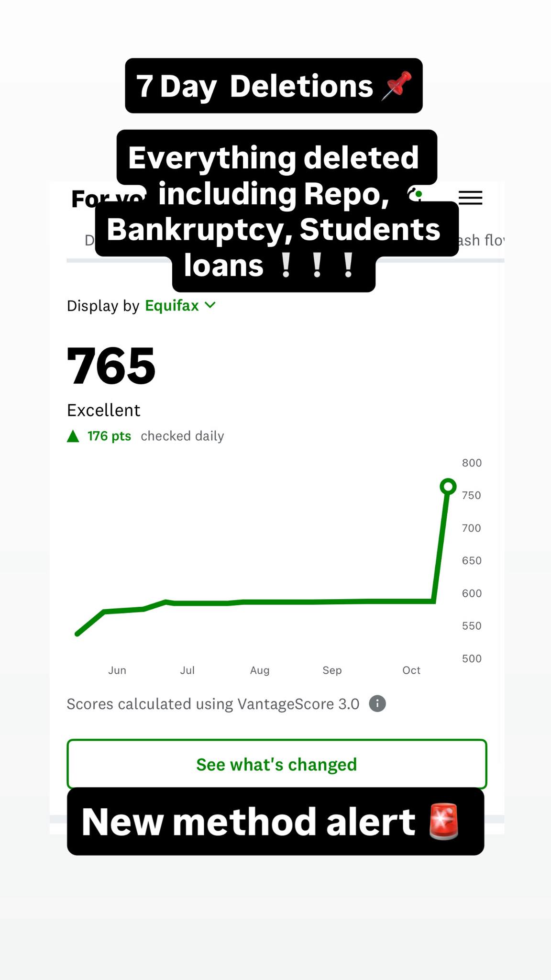
Task: Click the large 765 credit score
Action: [111, 366]
